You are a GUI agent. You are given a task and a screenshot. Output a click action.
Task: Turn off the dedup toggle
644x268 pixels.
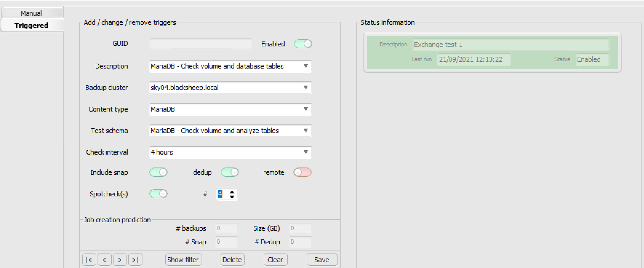(x=230, y=172)
